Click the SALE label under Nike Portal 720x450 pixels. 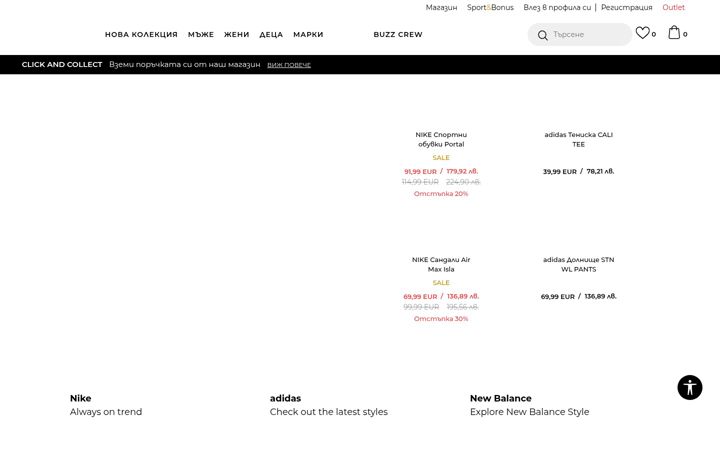coord(441,158)
